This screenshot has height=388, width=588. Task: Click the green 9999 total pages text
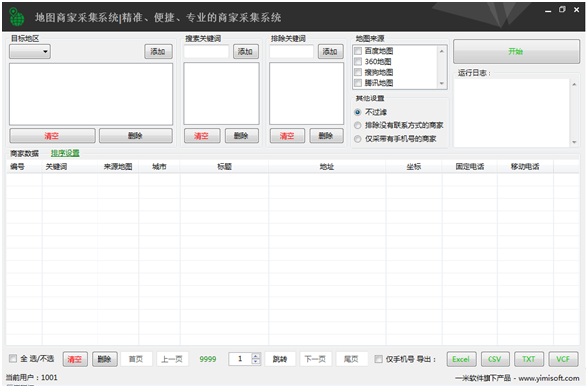pos(208,359)
